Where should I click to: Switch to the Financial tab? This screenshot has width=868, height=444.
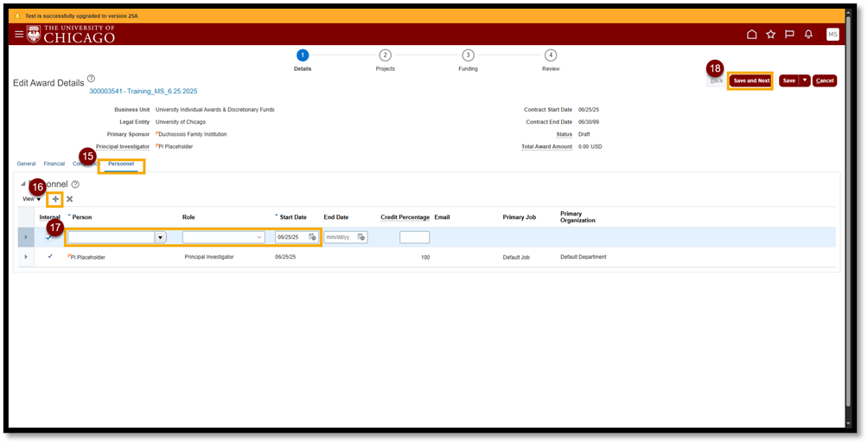click(x=54, y=164)
